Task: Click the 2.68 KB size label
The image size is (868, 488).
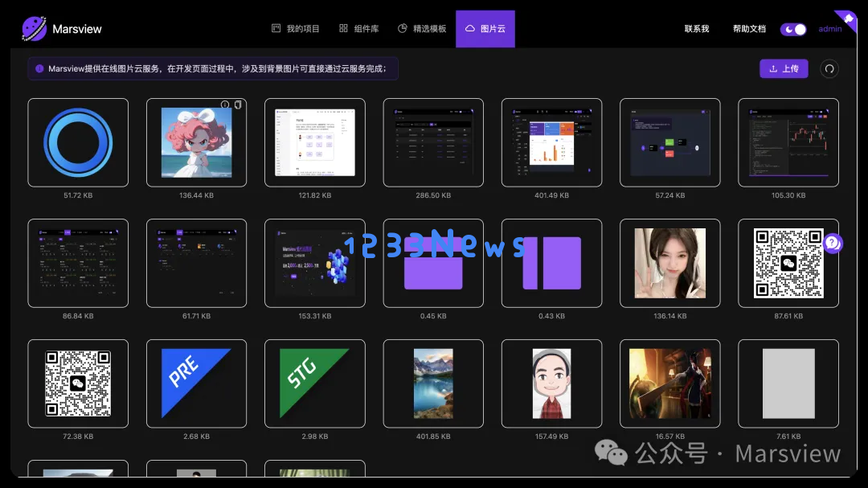Action: 197,437
